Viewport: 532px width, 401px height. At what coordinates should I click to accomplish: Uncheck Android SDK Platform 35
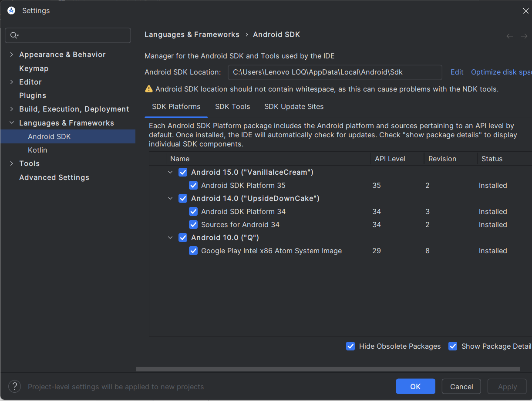(x=193, y=185)
